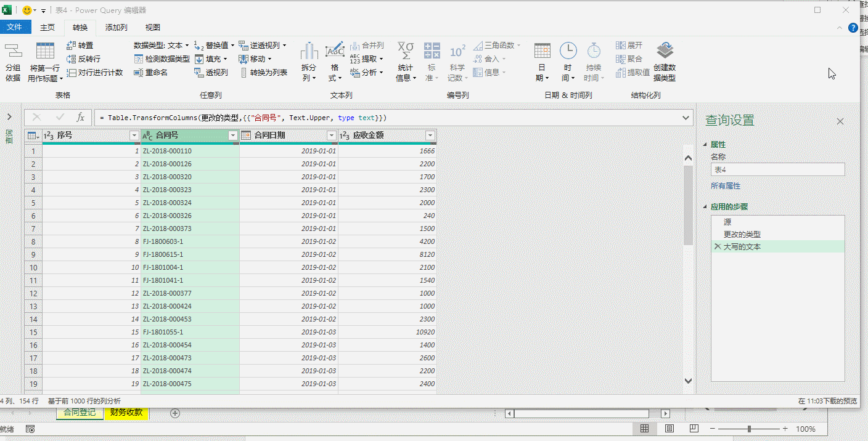The width and height of the screenshot is (868, 441).
Task: Add new sheet with plus button
Action: pos(175,413)
